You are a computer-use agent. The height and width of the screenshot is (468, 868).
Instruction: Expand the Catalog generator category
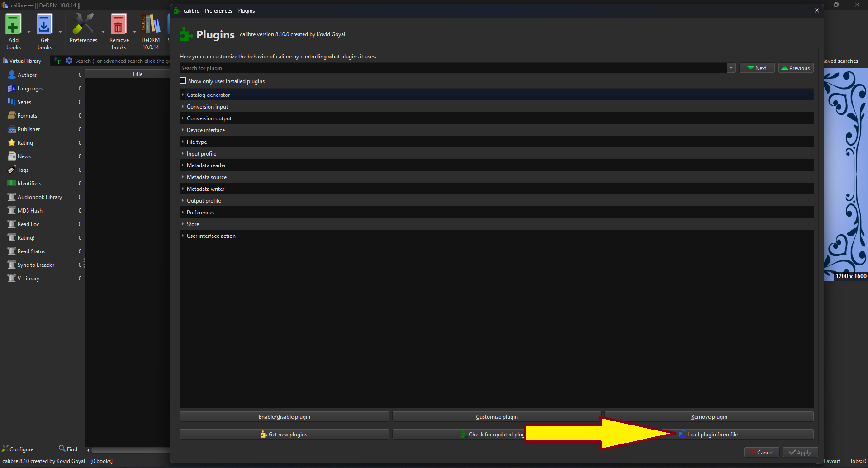pyautogui.click(x=183, y=95)
